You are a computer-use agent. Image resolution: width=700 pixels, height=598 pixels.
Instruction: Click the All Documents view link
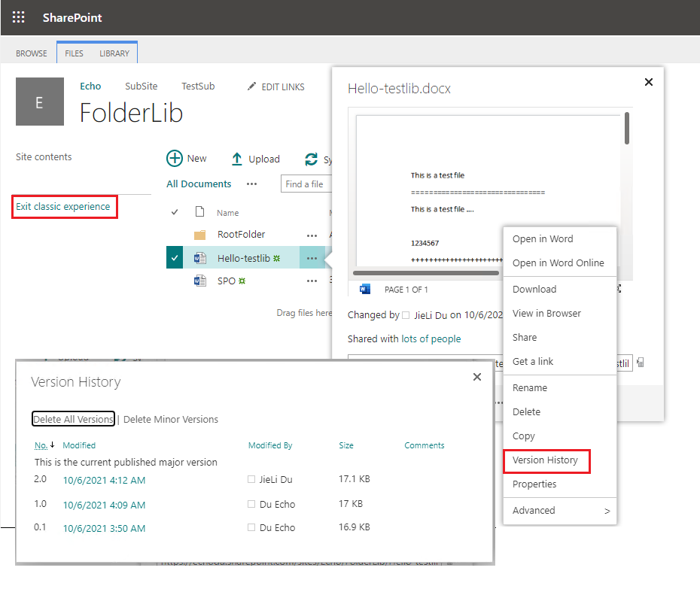[199, 184]
